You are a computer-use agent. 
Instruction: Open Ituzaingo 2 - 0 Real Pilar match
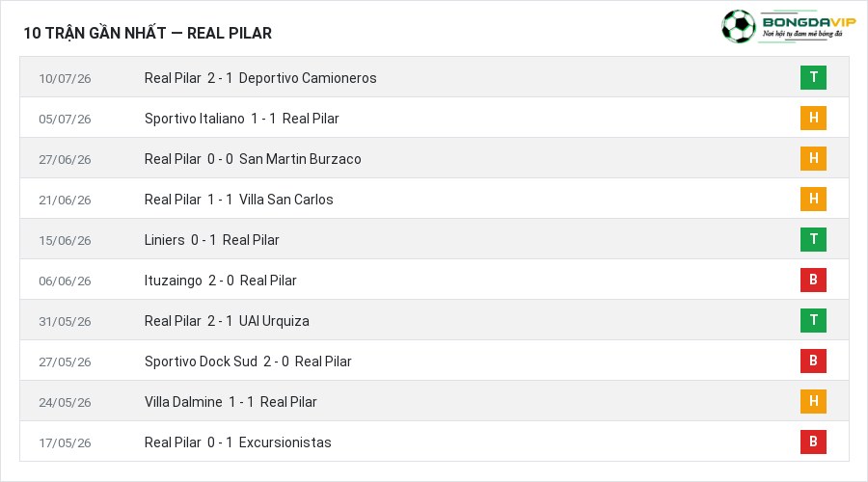tap(220, 281)
